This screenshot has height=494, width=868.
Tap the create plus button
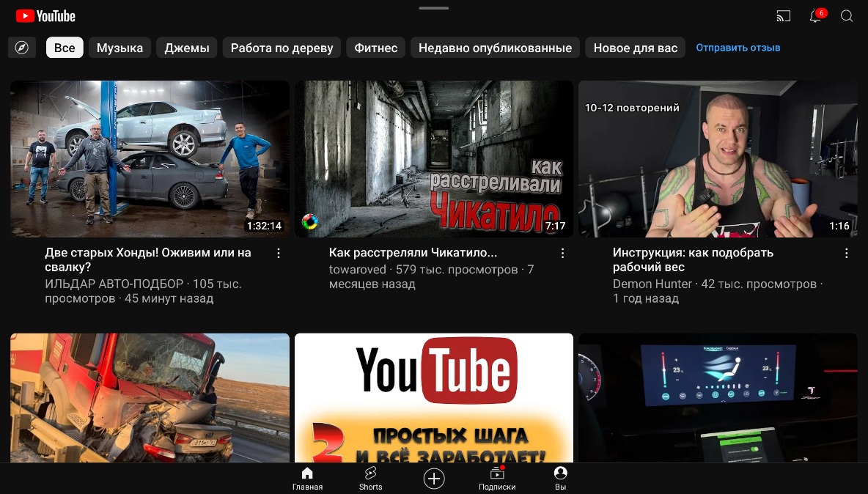pyautogui.click(x=434, y=479)
